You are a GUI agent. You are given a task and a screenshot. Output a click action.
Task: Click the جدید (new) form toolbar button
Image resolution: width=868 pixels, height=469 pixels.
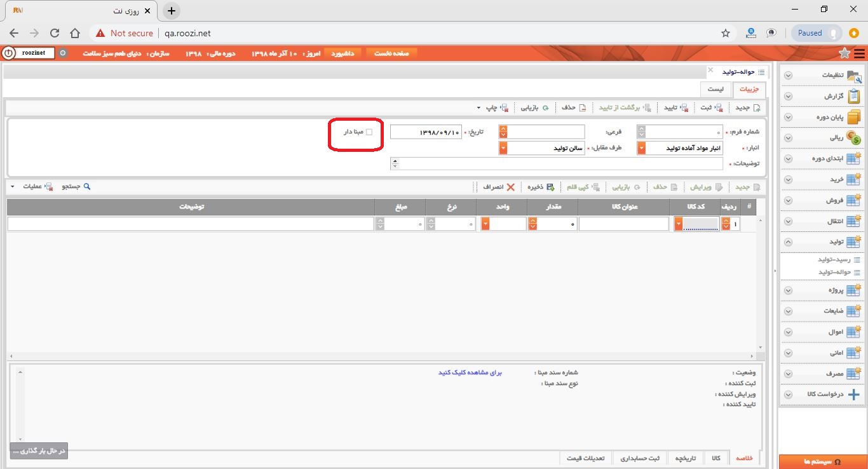(x=747, y=107)
